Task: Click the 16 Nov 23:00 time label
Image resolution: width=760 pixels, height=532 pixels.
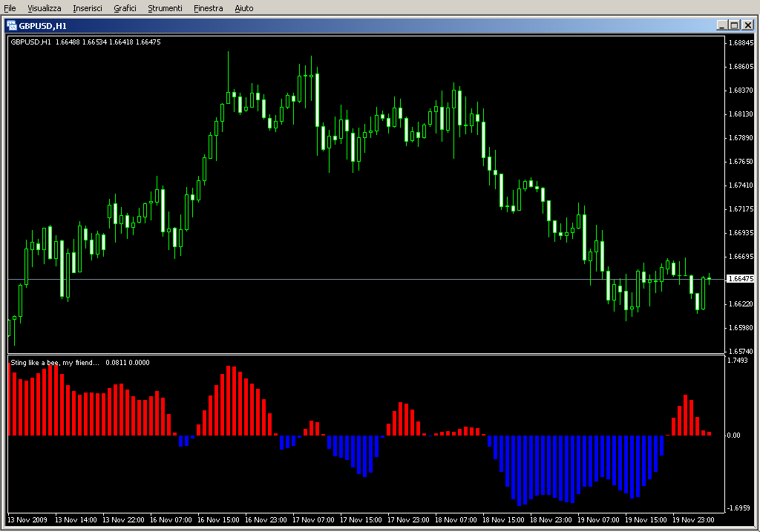Action: tap(266, 520)
